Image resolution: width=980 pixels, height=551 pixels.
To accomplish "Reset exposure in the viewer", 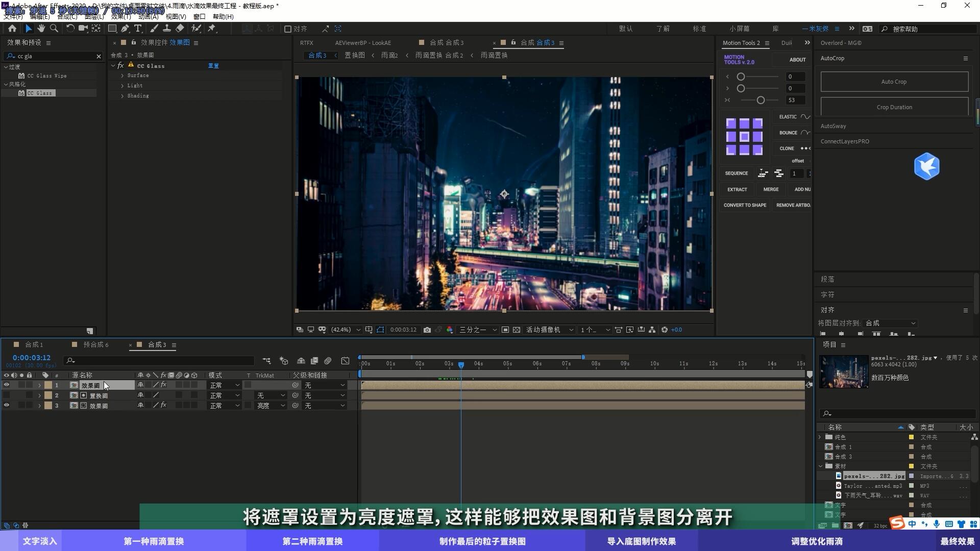I will [665, 330].
